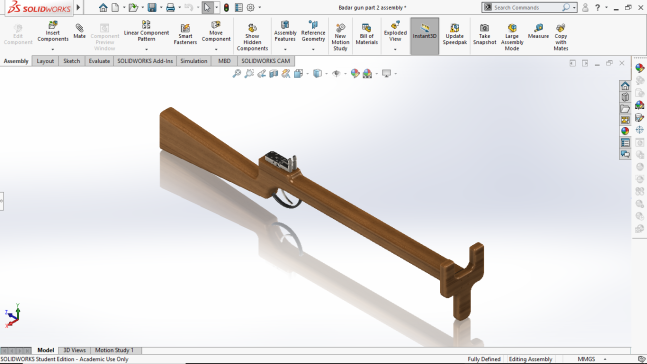
Task: Expand Insert Components dropdown arrow
Action: tap(53, 50)
